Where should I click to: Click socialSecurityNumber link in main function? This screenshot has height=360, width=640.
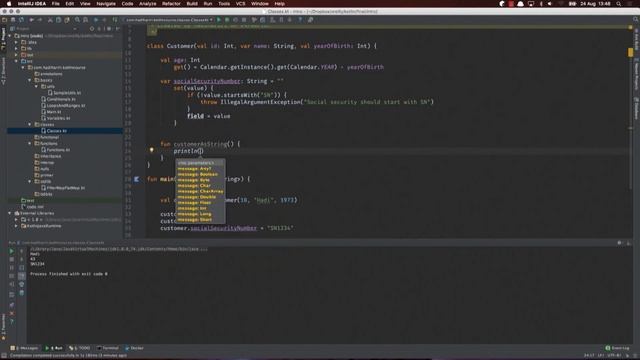coord(224,228)
